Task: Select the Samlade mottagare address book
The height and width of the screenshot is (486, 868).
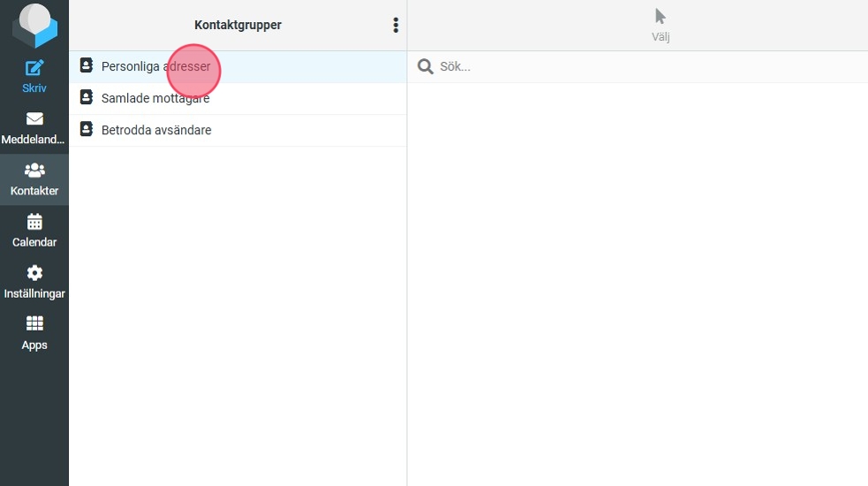Action: pyautogui.click(x=155, y=98)
